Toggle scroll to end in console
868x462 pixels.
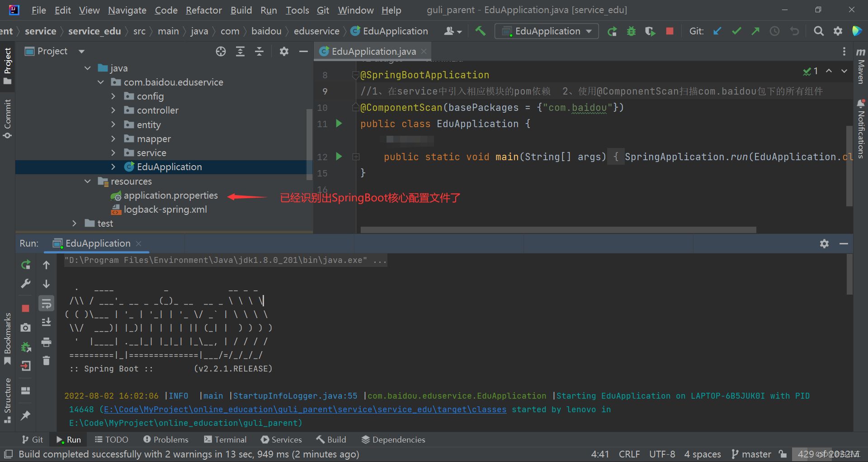click(46, 323)
